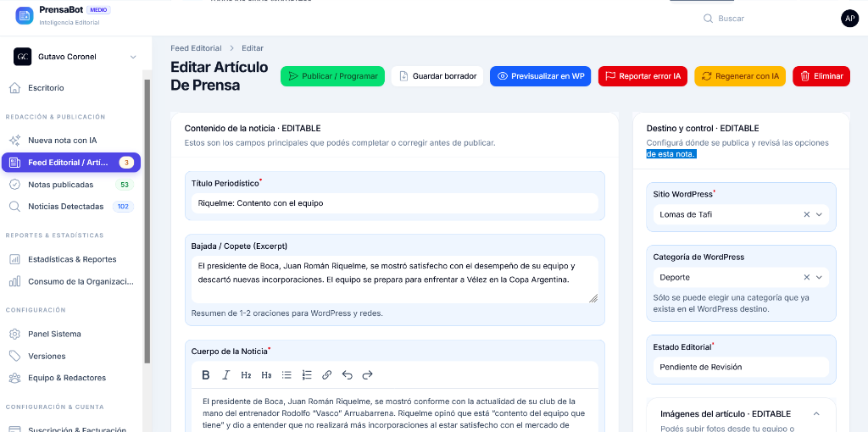This screenshot has height=432, width=868.
Task: Click the Bajada textarea resize handle
Action: pos(593,298)
